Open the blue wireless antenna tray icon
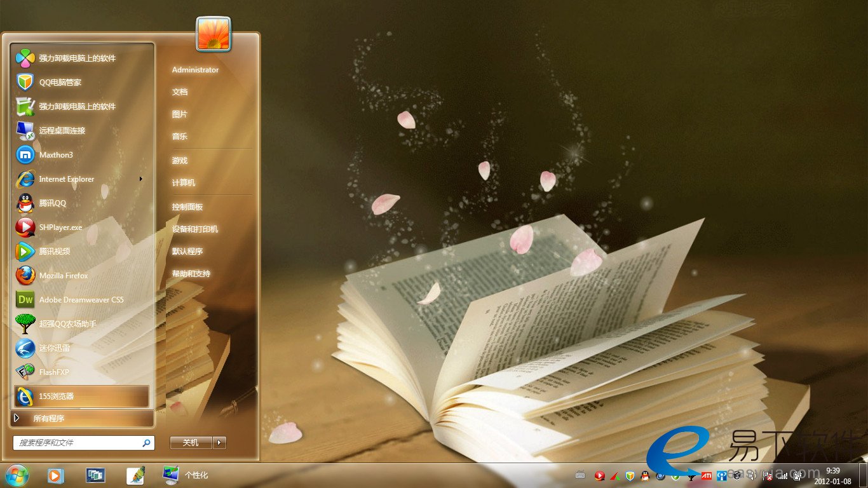 721,475
